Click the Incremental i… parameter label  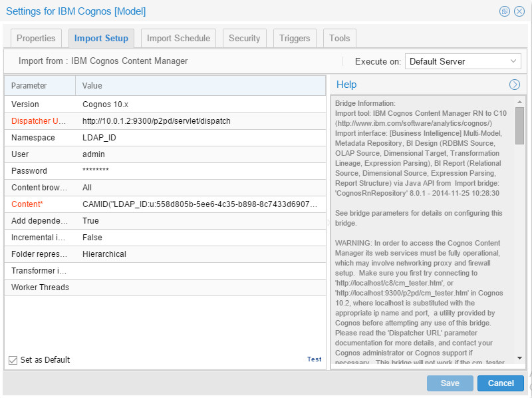[38, 238]
